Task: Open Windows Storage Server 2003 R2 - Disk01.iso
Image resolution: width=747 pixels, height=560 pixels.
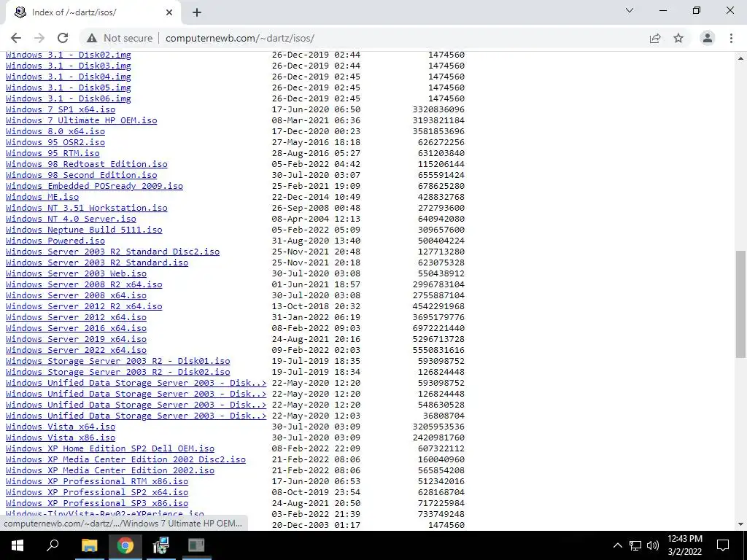Action: coord(117,362)
